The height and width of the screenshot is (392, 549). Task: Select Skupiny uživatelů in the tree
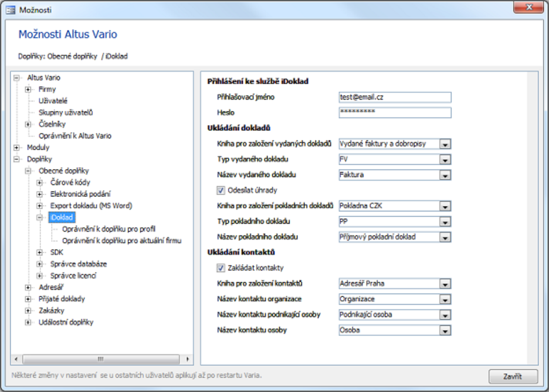coord(66,113)
